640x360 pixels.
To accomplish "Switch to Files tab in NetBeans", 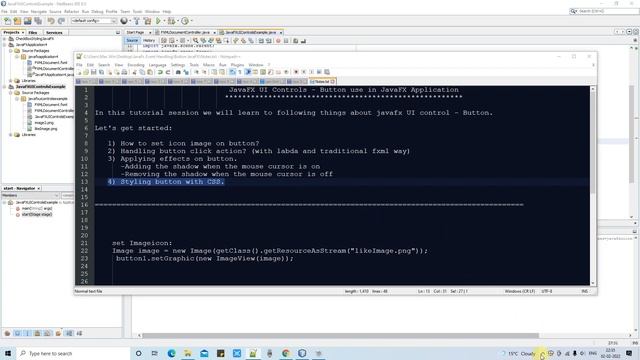I will tap(33, 32).
